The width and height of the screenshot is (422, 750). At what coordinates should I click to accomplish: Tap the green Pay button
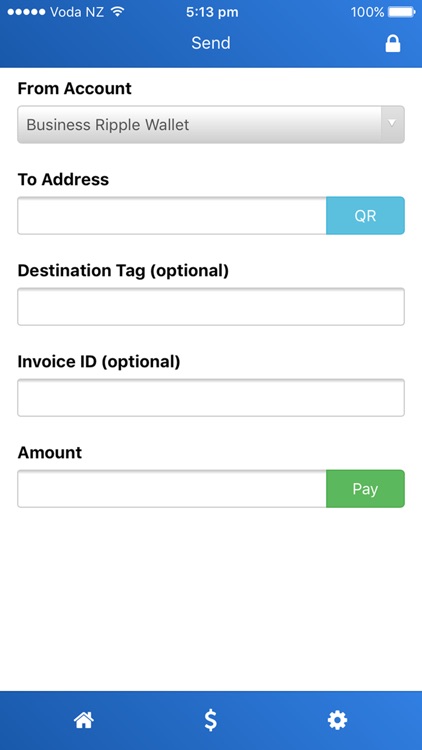coord(366,489)
